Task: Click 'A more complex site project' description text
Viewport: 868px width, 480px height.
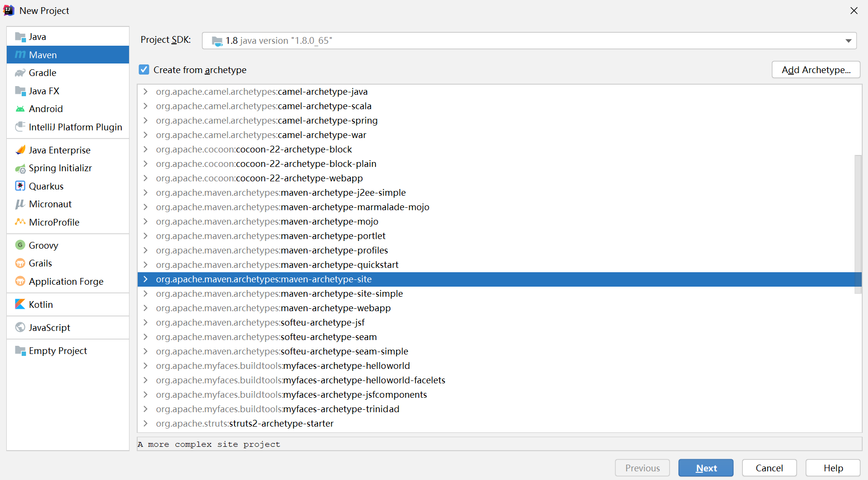Action: (x=209, y=444)
